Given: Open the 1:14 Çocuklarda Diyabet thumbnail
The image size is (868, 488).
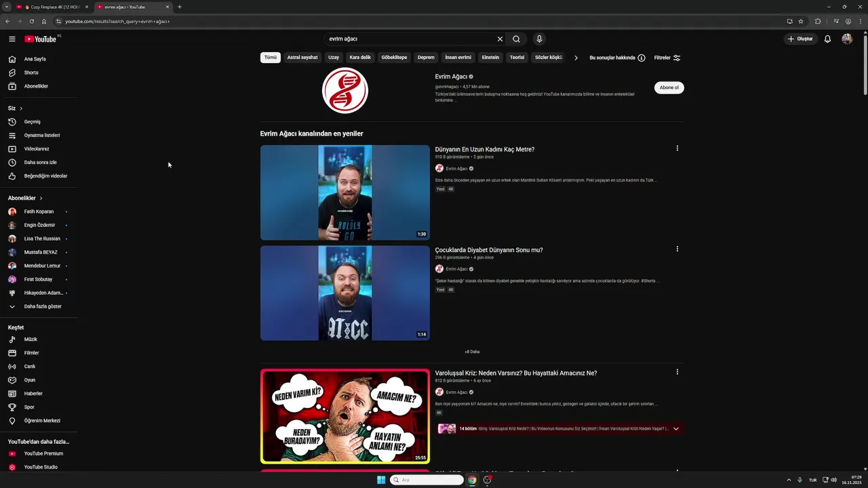Looking at the screenshot, I should [345, 293].
